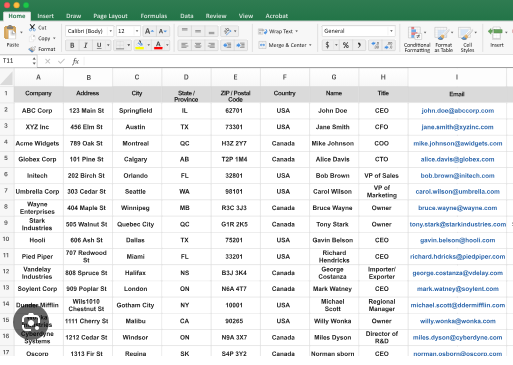
Task: Apply percent style format
Action: click(346, 45)
